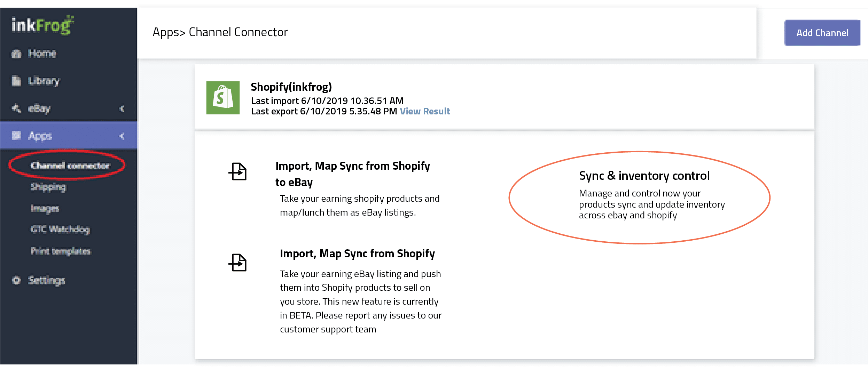Viewport: 868px width, 370px height.
Task: Go to GTC Watchdog
Action: 60,230
